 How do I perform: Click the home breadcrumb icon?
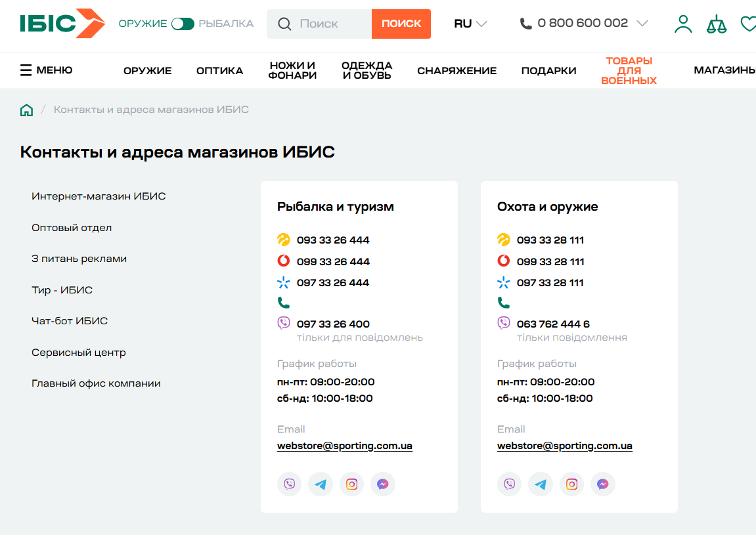pos(26,110)
